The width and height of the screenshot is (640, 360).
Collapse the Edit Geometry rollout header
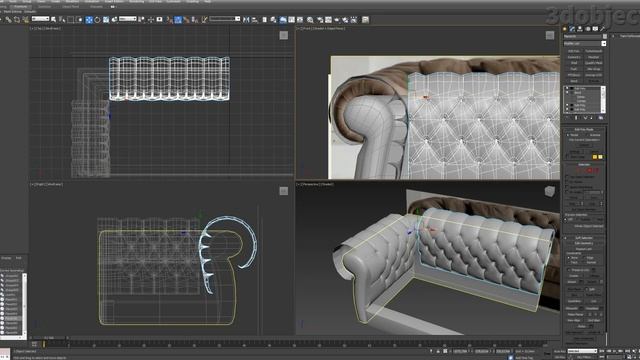click(x=584, y=243)
